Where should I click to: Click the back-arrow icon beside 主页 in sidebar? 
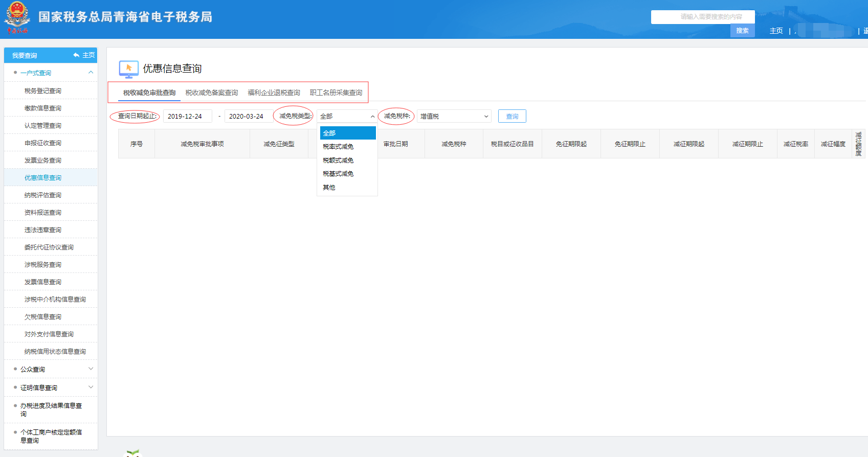(x=76, y=55)
